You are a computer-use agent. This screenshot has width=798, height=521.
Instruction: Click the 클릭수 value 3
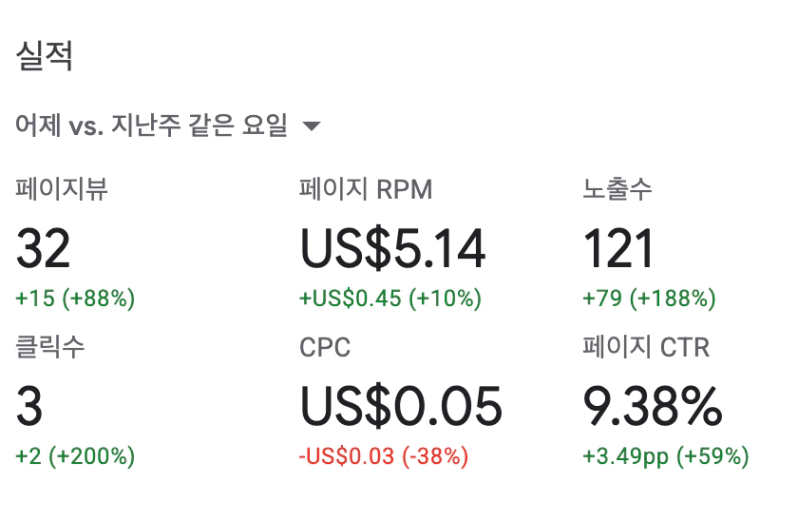click(x=29, y=407)
